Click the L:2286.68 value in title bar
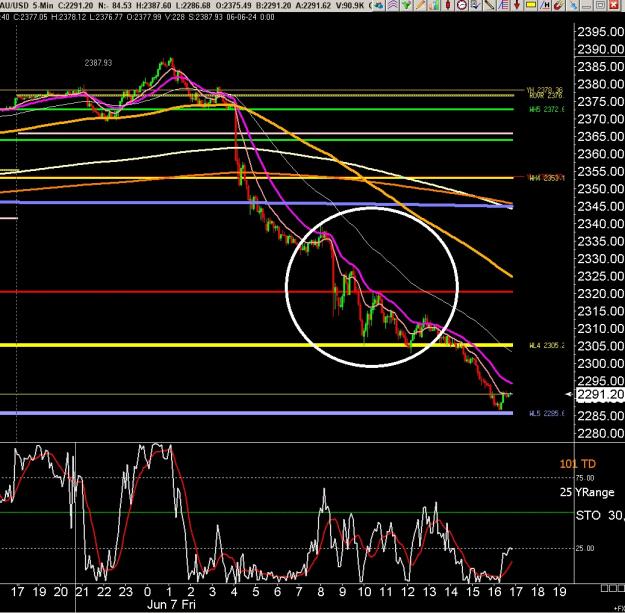Screen dimensions: 625x613 coord(195,6)
